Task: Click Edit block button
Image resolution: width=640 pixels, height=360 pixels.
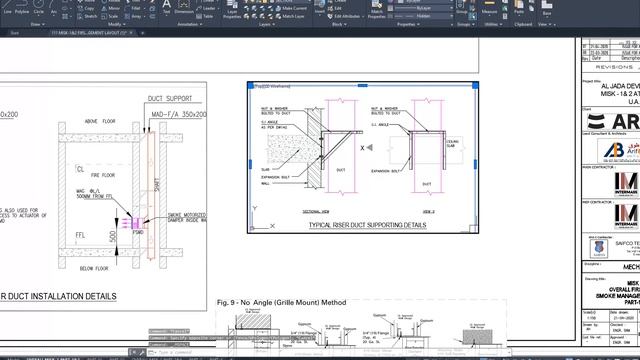Action: tap(335, 8)
